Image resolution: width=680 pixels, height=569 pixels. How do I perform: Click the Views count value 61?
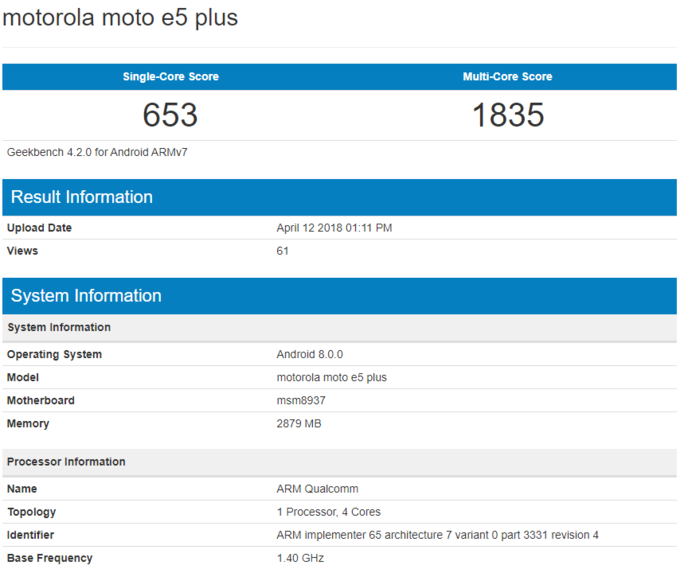click(282, 251)
